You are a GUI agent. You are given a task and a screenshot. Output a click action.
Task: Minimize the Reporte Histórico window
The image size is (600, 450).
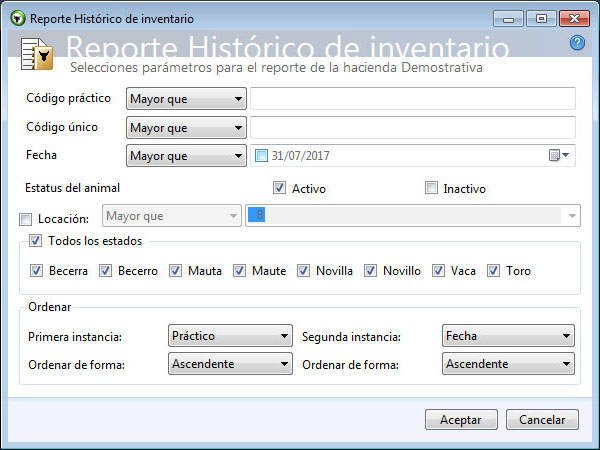(x=508, y=18)
